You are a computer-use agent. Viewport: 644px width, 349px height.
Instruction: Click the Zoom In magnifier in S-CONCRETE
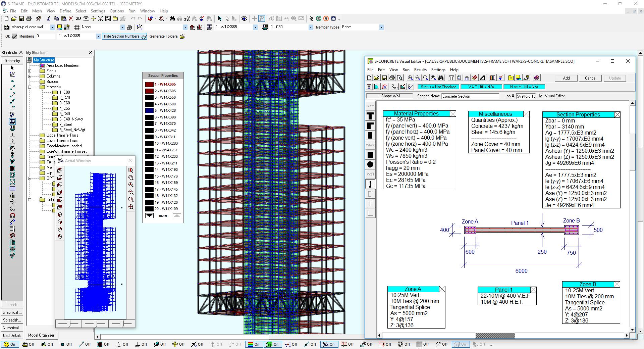(x=410, y=78)
